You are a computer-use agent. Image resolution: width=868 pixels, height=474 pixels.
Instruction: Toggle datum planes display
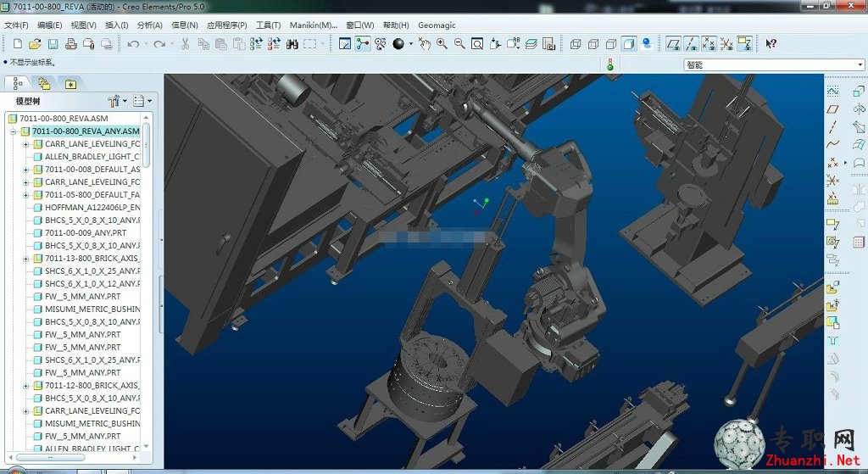pos(673,44)
